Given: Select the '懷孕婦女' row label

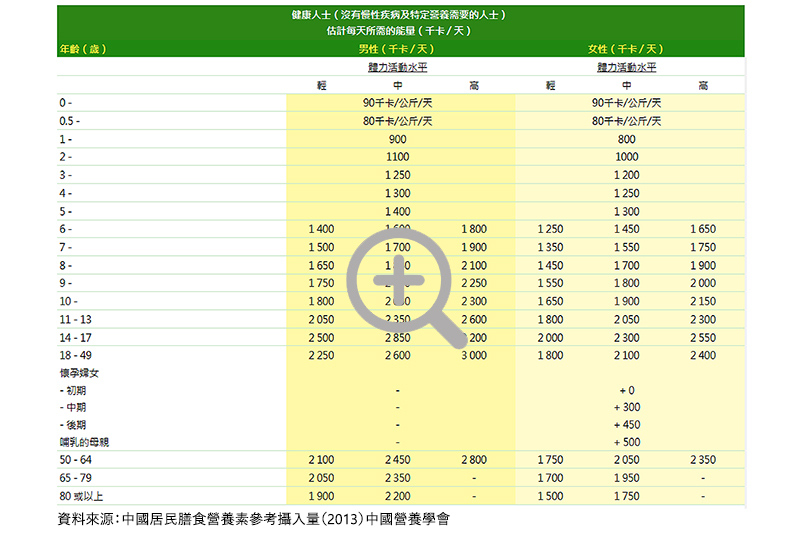Looking at the screenshot, I should pyautogui.click(x=79, y=373).
